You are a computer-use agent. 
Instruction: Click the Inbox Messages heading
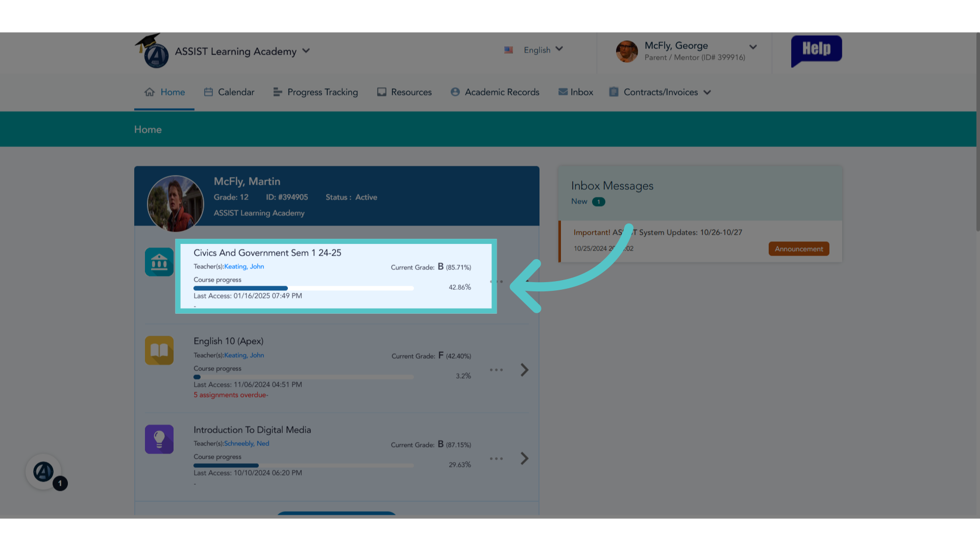click(x=612, y=186)
